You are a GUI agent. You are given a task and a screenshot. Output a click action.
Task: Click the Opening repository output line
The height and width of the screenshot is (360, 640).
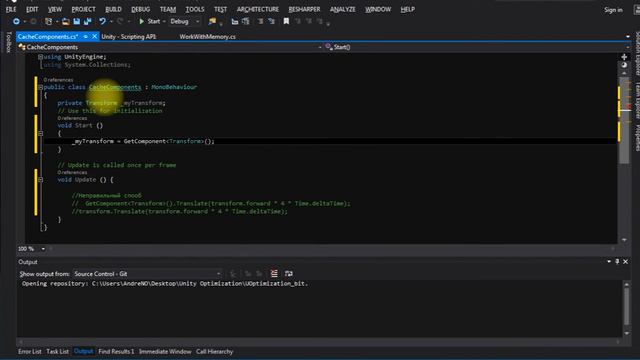pos(165,283)
